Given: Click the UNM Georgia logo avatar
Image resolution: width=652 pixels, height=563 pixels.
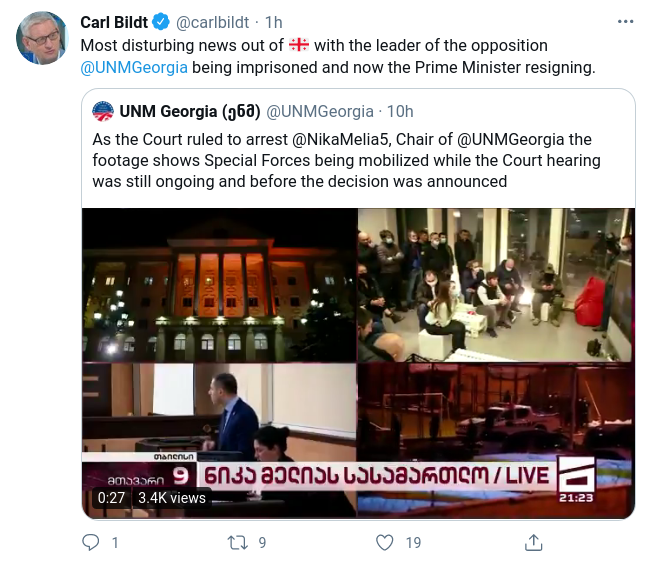Looking at the screenshot, I should [102, 111].
